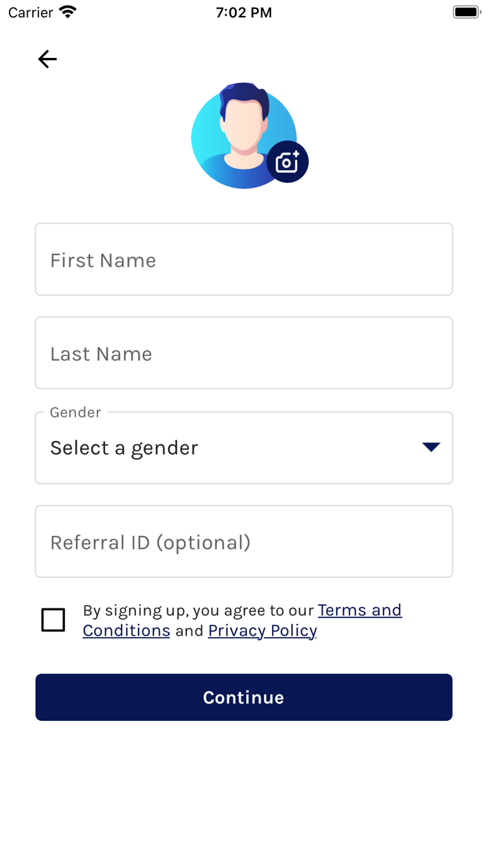Tap the 7:02 PM clock in the status bar
488x868 pixels.
pos(244,13)
